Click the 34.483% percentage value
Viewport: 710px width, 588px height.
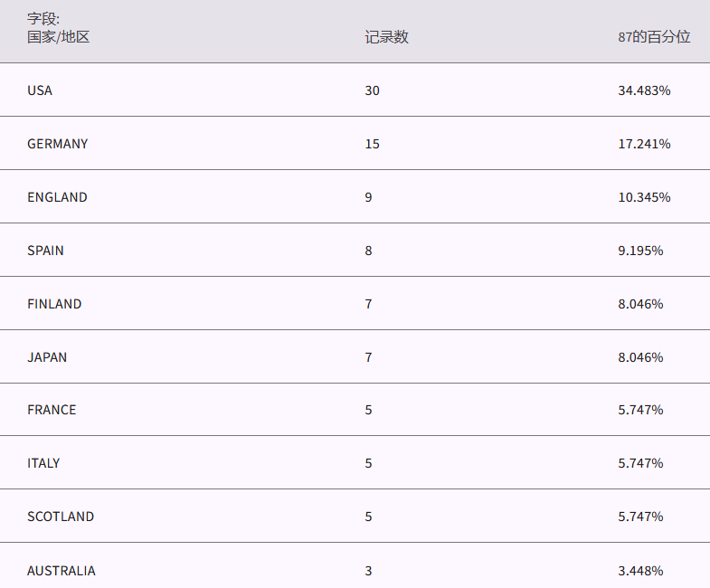(x=644, y=90)
